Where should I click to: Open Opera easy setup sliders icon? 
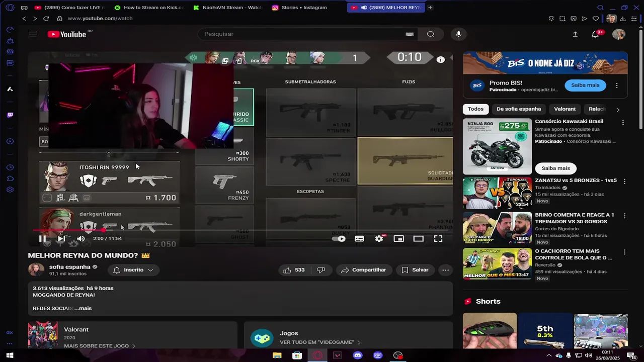coord(633,19)
